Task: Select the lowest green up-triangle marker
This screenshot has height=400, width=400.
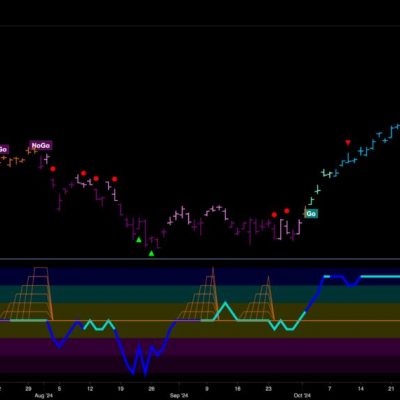Action: [151, 253]
